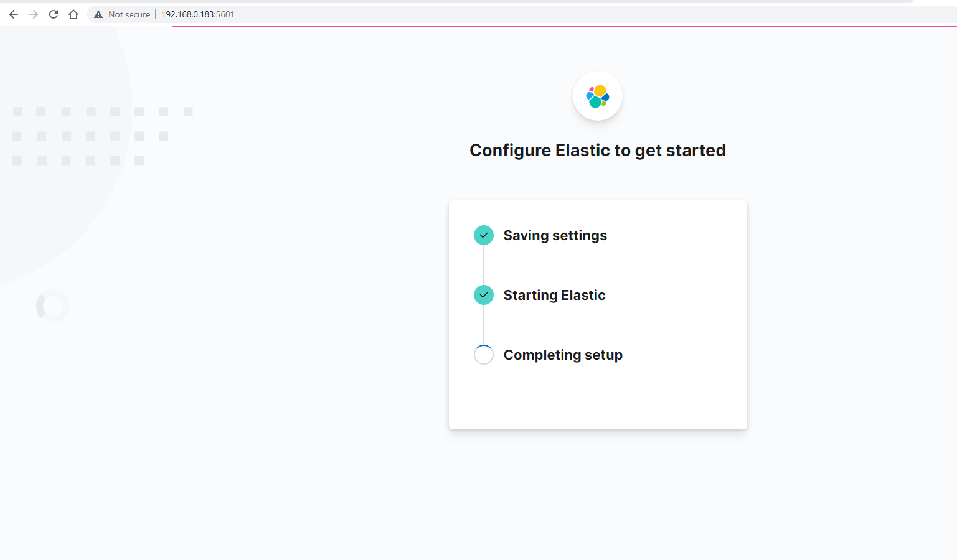Click the pink page loading progress bar

click(564, 27)
